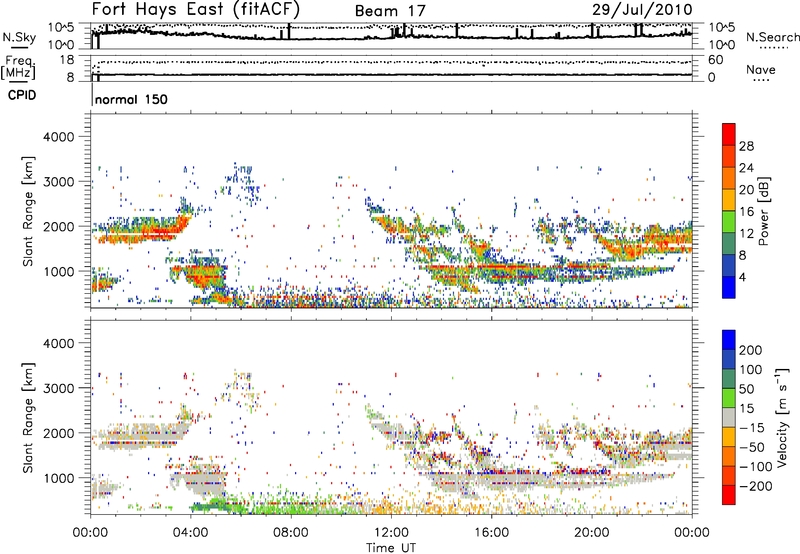Click the '24' label on Power colorbar

pyautogui.click(x=746, y=168)
